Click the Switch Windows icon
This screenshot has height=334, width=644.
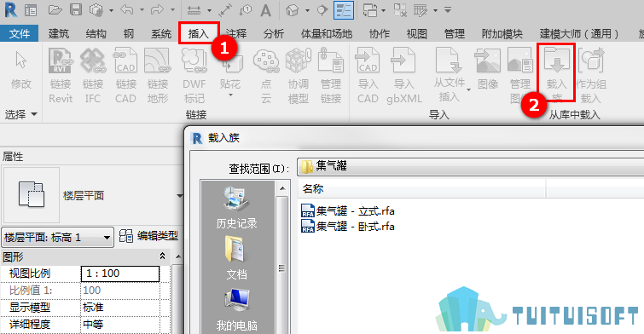370,10
